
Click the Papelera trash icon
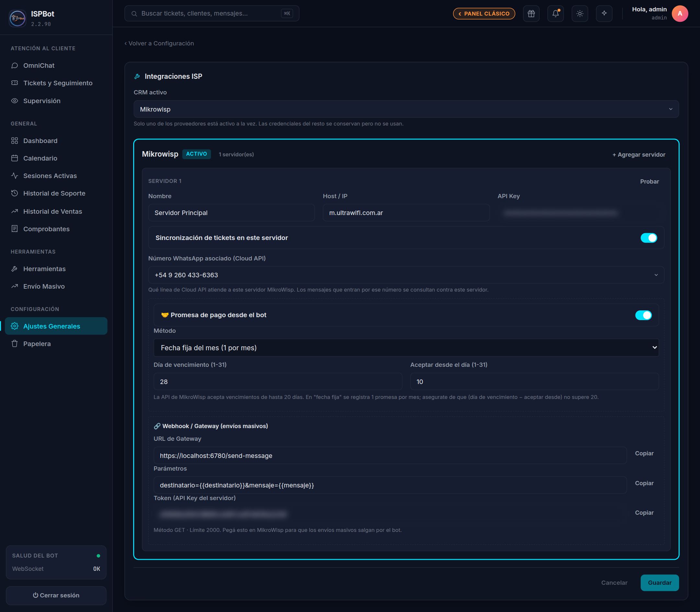pos(14,343)
